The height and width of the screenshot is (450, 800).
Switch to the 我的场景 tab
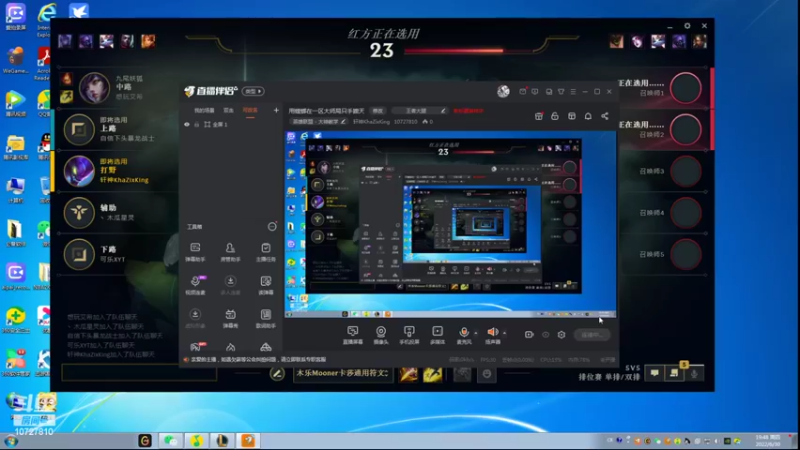point(204,110)
